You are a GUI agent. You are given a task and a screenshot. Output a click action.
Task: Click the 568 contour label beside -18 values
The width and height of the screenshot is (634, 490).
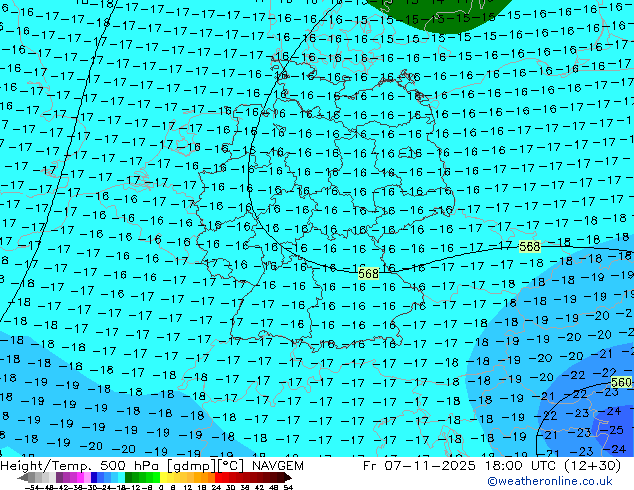pos(529,246)
